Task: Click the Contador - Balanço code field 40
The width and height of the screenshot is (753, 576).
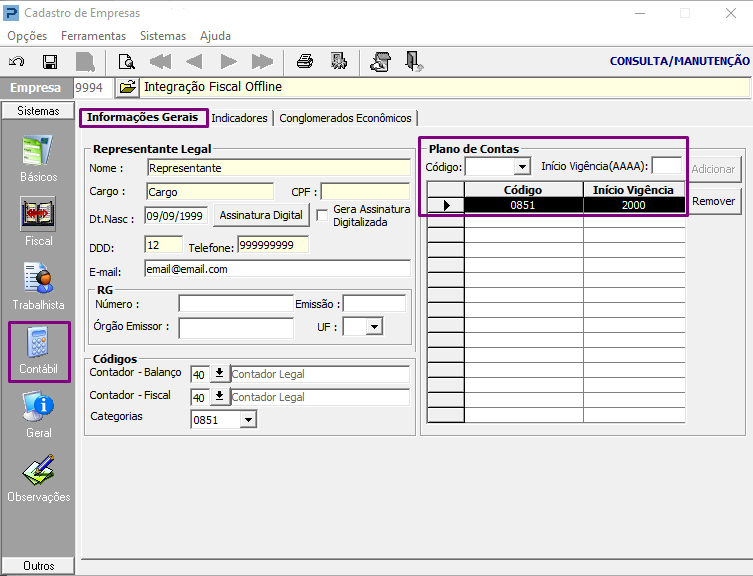Action: (200, 374)
